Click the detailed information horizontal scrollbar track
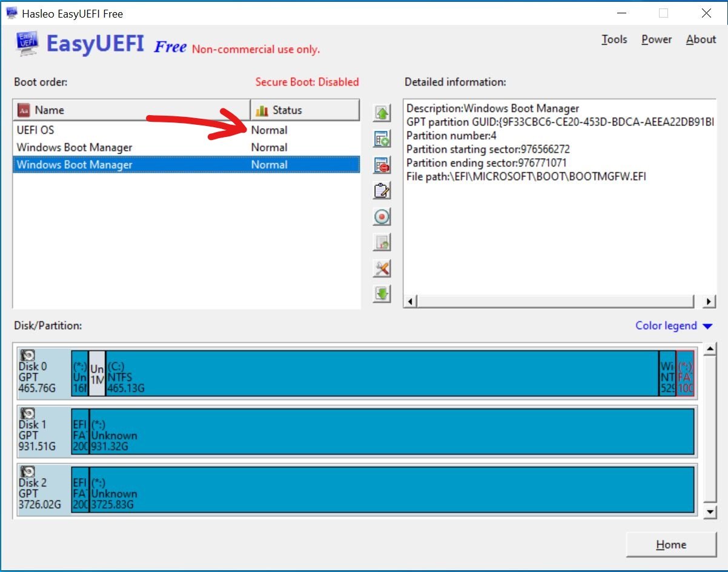 [555, 302]
